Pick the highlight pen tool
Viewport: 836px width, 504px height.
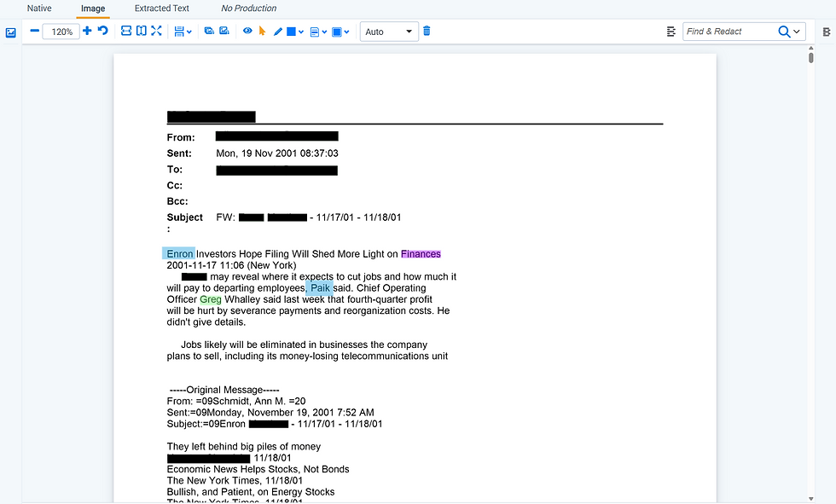pos(278,32)
